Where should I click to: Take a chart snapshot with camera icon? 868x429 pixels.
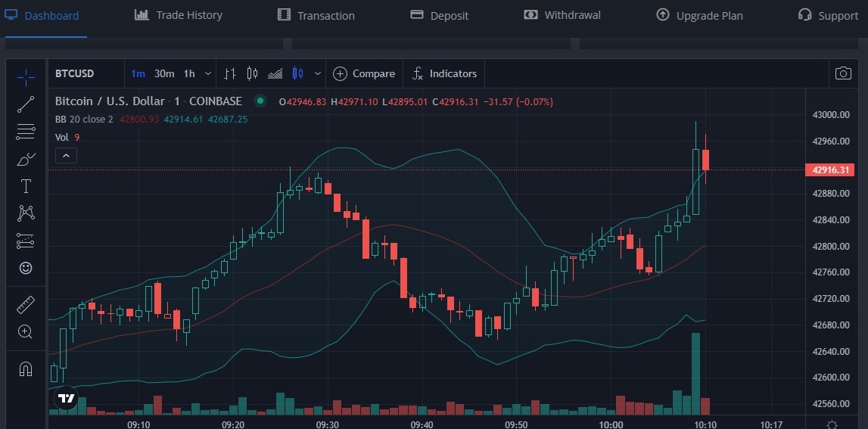[x=842, y=73]
